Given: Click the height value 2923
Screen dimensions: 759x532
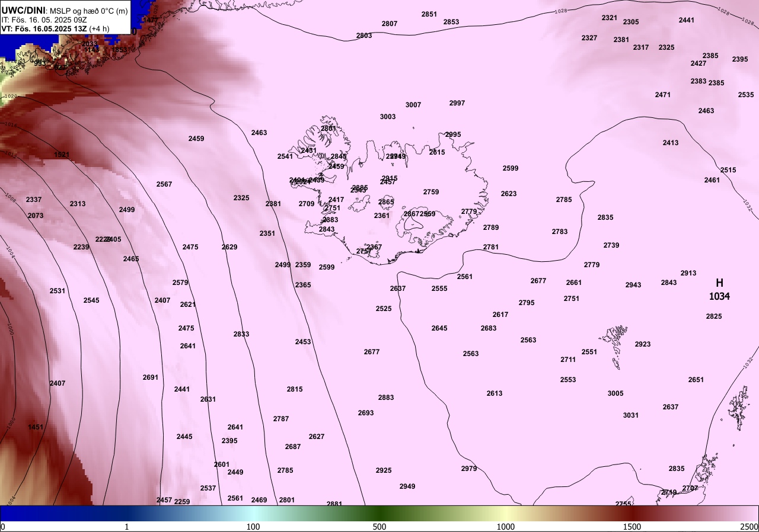Looking at the screenshot, I should (x=643, y=344).
